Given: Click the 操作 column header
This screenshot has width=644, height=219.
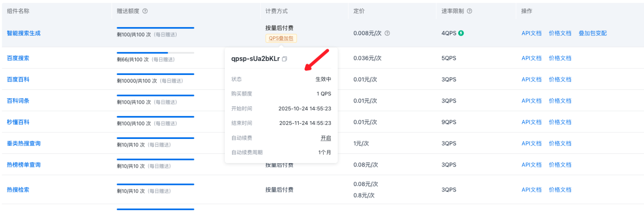Looking at the screenshot, I should click(x=526, y=11).
